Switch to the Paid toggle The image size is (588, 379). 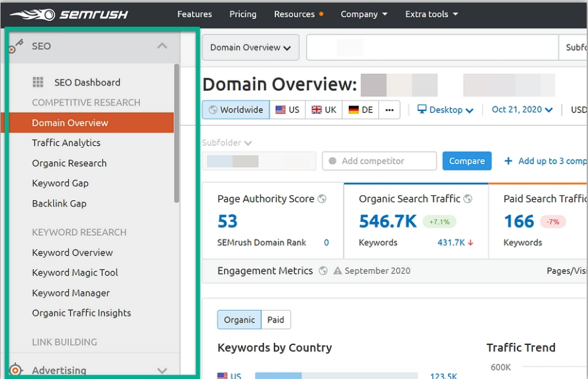(276, 320)
